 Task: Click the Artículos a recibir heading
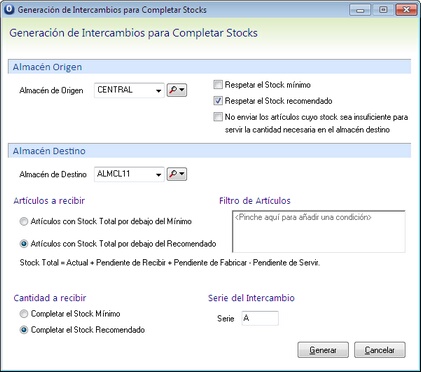tap(49, 201)
